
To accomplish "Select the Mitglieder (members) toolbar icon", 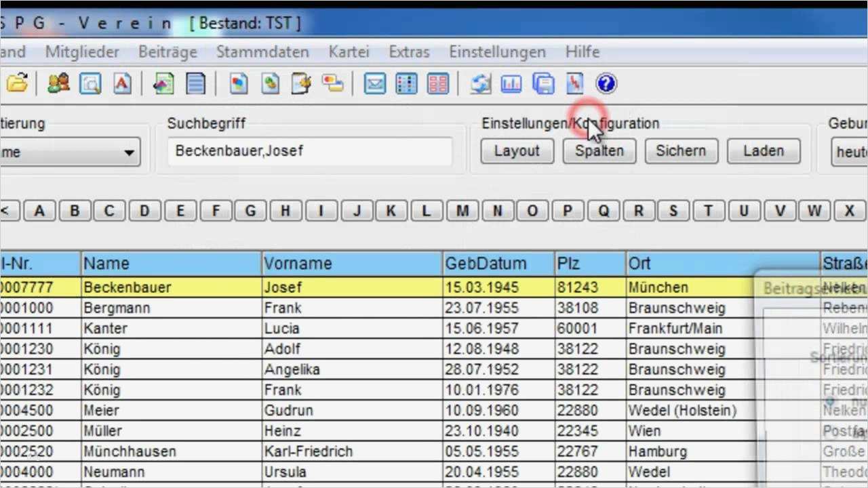I will [58, 83].
